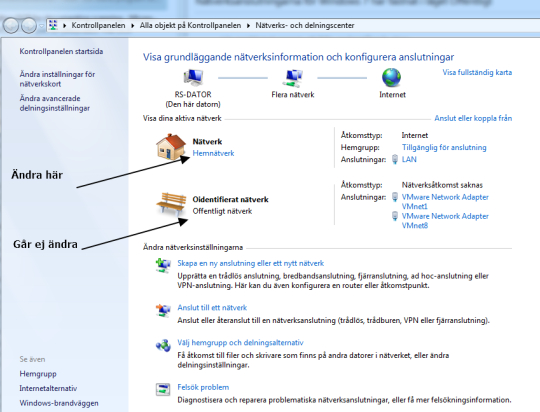This screenshot has height=412, width=540.
Task: Go to Alla objekt på Kontrollpanelen breadcrumb
Action: pos(190,25)
